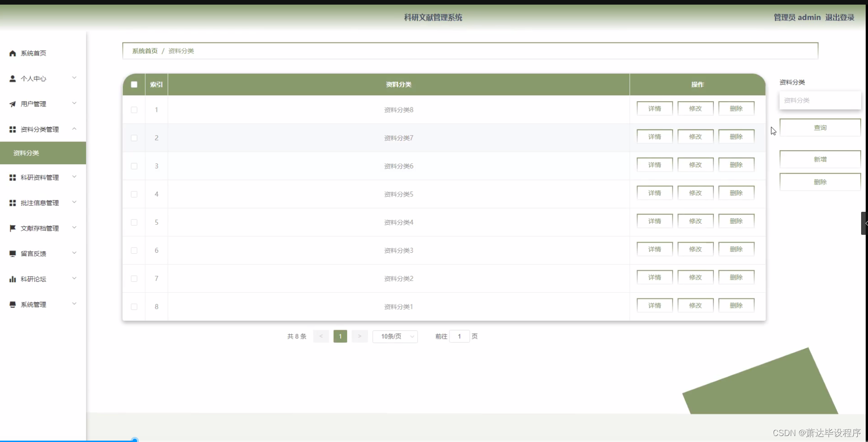Expand 文献存档管理 menu chevron

pos(74,227)
